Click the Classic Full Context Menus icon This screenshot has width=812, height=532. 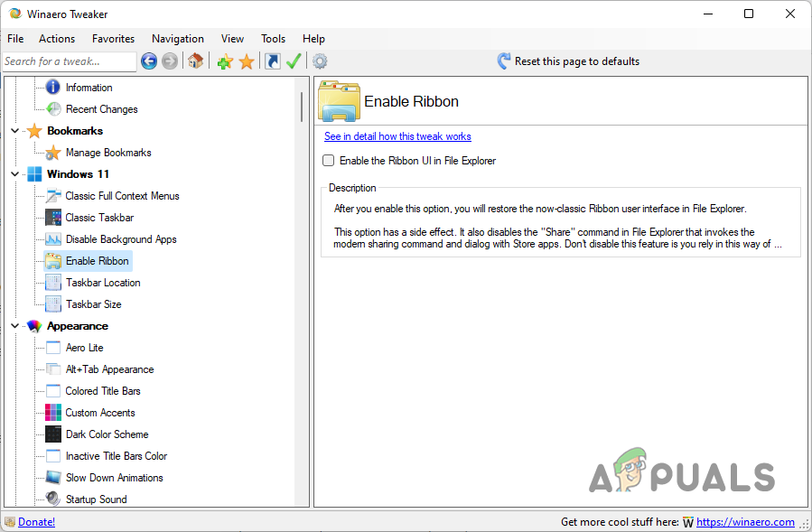coord(52,196)
